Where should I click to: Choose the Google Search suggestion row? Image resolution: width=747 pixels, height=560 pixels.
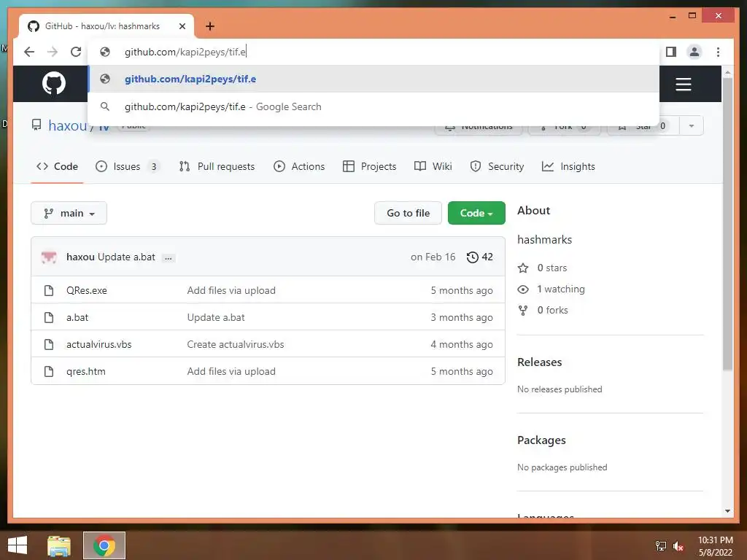click(373, 106)
